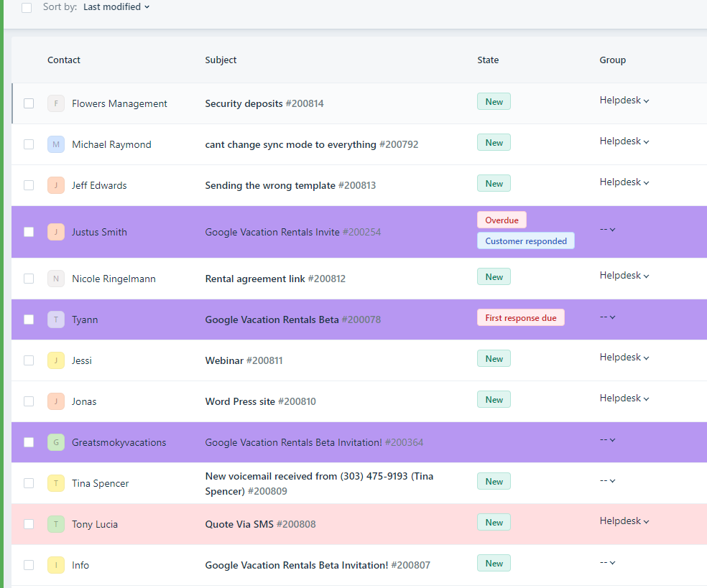Click Justus Smith's avatar icon
Image resolution: width=707 pixels, height=588 pixels.
(56, 232)
